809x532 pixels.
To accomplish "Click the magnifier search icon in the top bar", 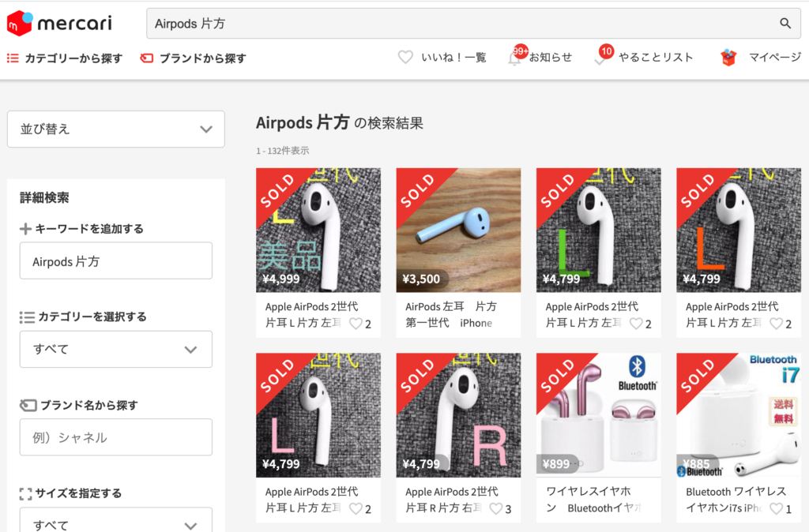I will (785, 23).
